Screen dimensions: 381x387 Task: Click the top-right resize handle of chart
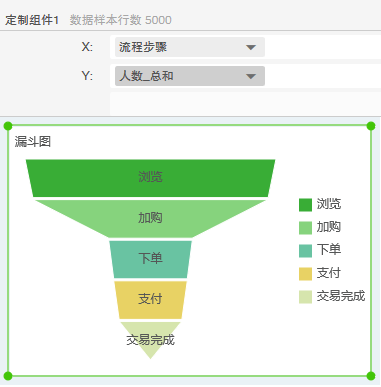(371, 126)
